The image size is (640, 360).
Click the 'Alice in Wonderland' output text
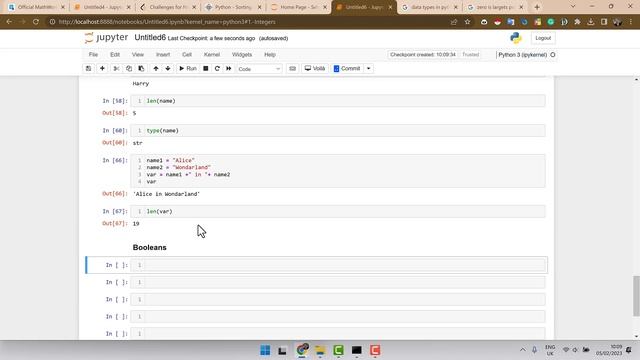[x=167, y=194]
